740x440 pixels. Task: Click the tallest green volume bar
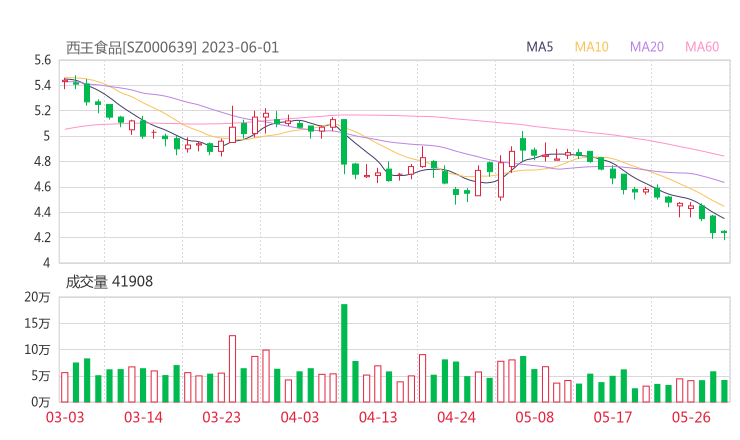[x=344, y=353]
